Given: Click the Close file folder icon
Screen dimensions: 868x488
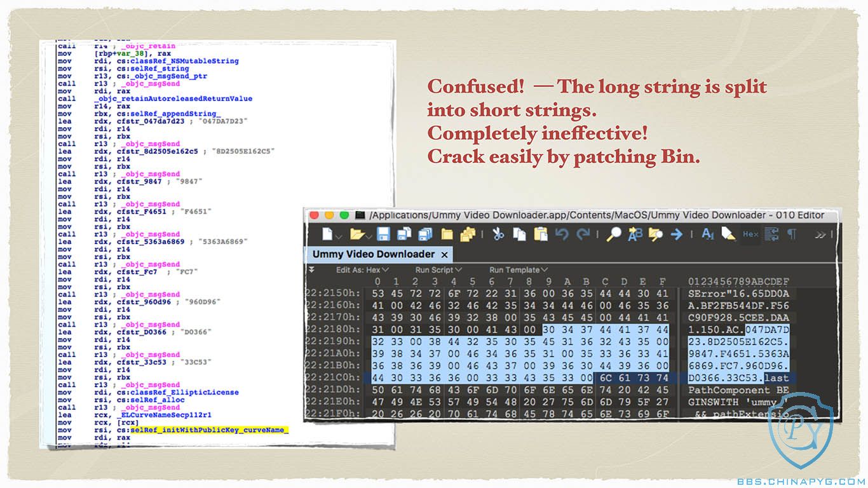Looking at the screenshot, I should pyautogui.click(x=447, y=234).
